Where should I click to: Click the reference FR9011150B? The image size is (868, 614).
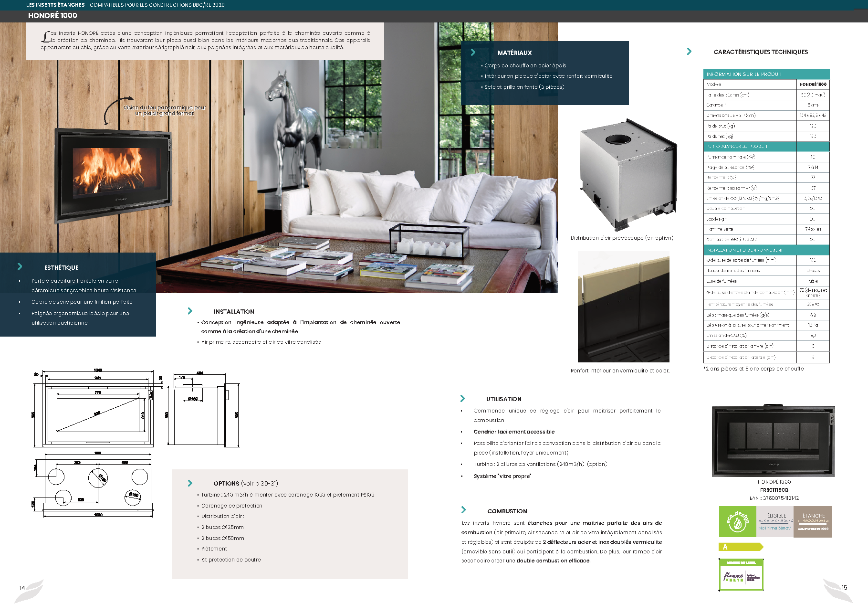click(774, 490)
